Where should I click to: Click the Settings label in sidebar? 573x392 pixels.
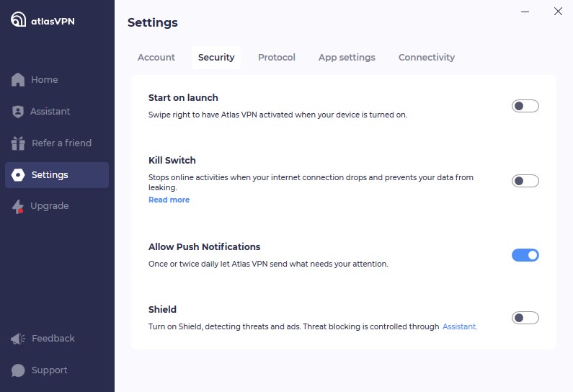50,175
